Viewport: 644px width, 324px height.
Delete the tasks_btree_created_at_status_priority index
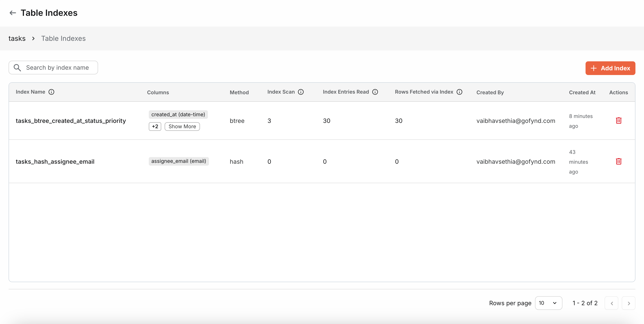coord(619,121)
